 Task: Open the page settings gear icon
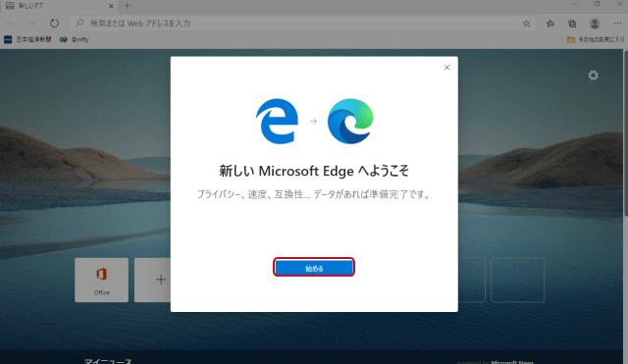(593, 76)
